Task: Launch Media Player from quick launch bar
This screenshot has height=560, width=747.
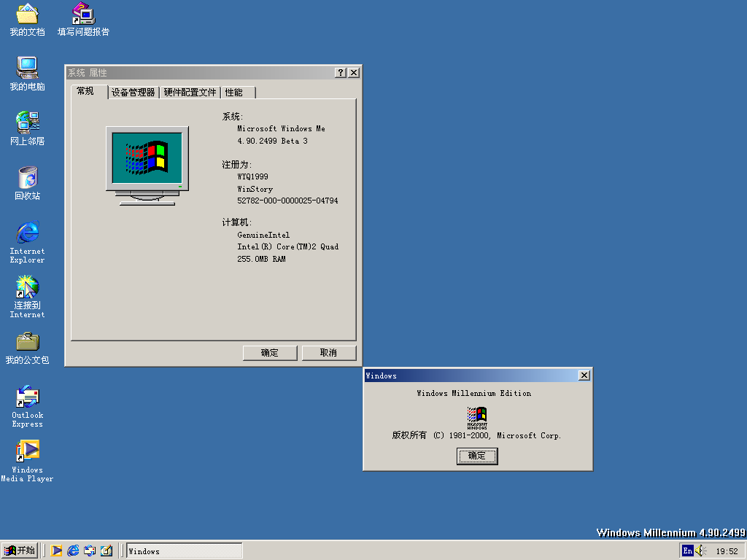Action: tap(56, 551)
